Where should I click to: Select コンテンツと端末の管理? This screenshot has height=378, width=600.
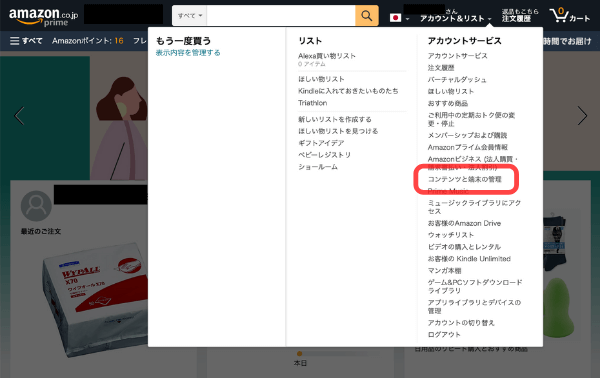click(465, 179)
